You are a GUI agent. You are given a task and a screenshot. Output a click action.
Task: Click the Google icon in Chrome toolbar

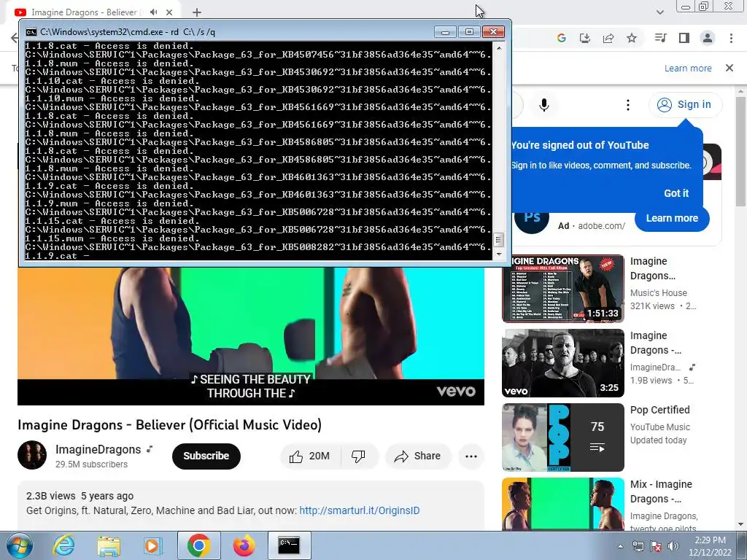pos(562,38)
